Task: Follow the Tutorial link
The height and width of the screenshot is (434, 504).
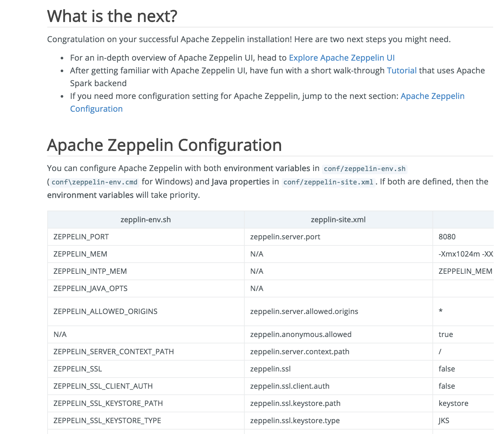Action: [401, 71]
